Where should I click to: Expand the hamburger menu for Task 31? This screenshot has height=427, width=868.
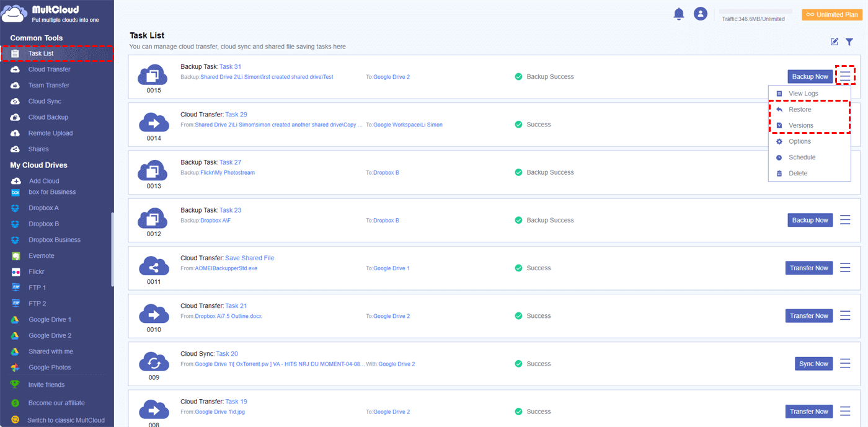click(x=845, y=76)
